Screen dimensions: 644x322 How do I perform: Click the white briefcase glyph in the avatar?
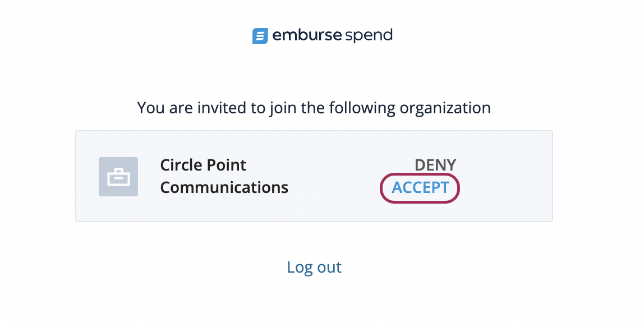pyautogui.click(x=118, y=177)
